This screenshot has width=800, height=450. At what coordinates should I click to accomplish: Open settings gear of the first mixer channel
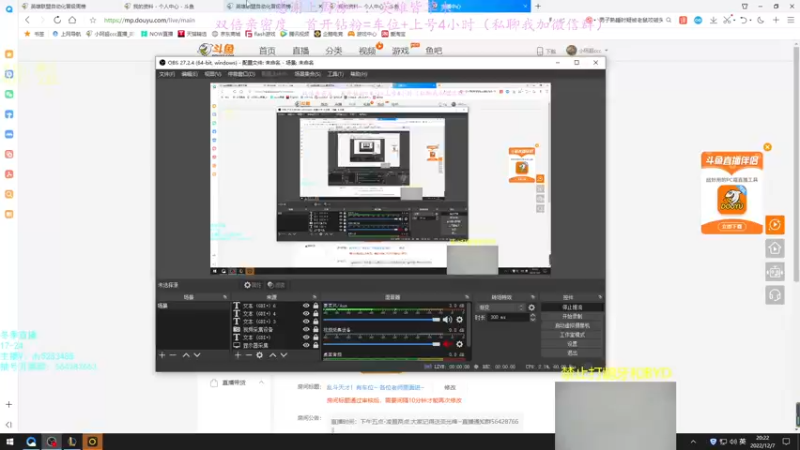(460, 319)
